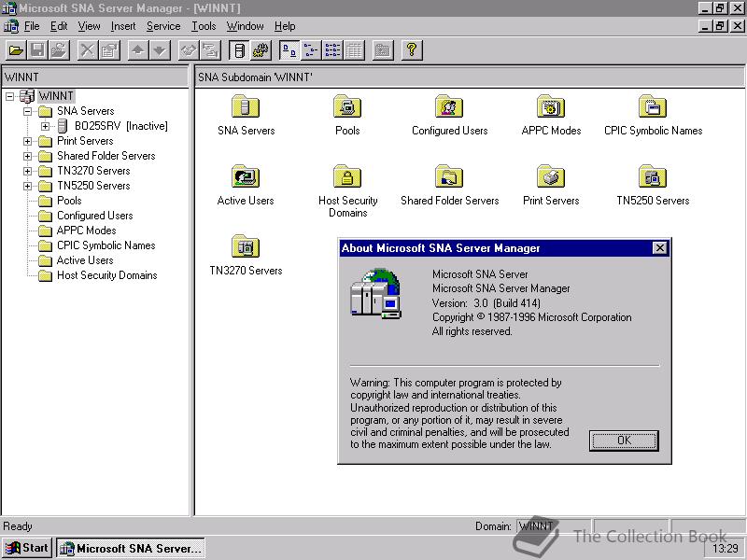Open the File menu
747x560 pixels.
click(32, 26)
